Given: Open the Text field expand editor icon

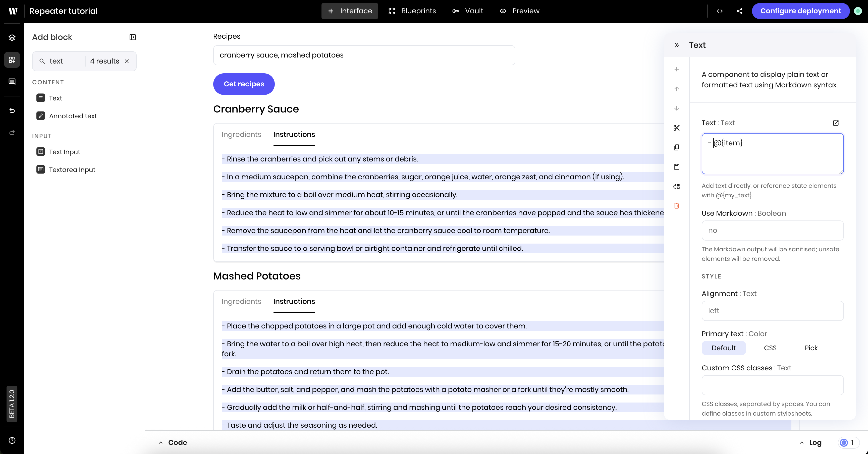Looking at the screenshot, I should pyautogui.click(x=836, y=123).
